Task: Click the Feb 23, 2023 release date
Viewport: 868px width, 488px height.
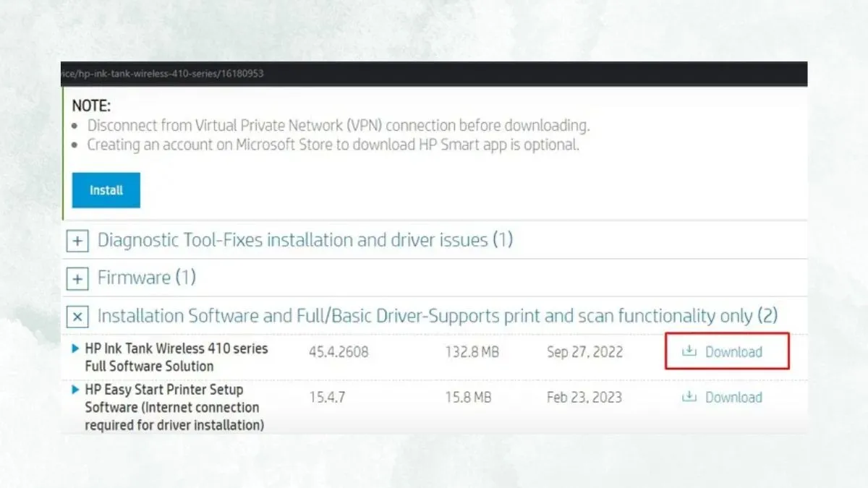Action: coord(584,397)
